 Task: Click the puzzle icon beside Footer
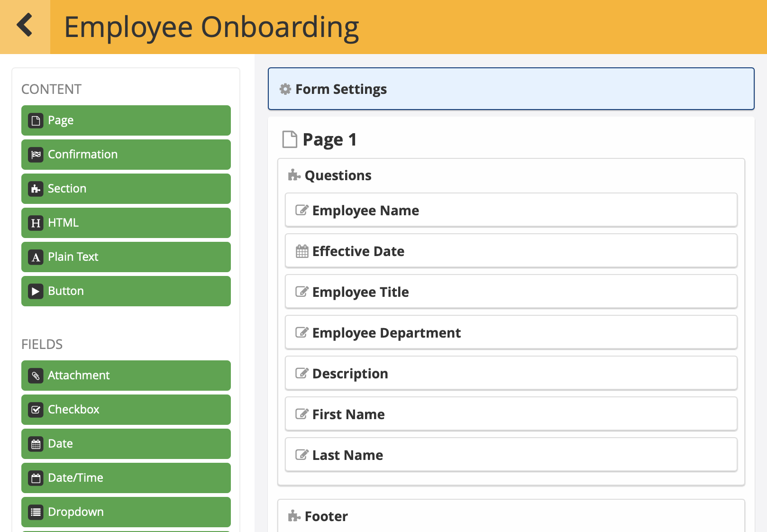click(x=294, y=516)
